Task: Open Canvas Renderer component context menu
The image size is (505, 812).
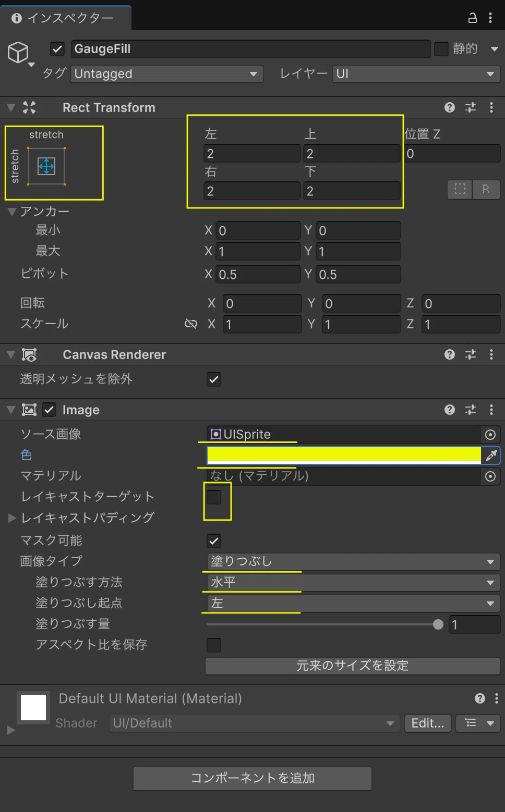Action: 491,354
